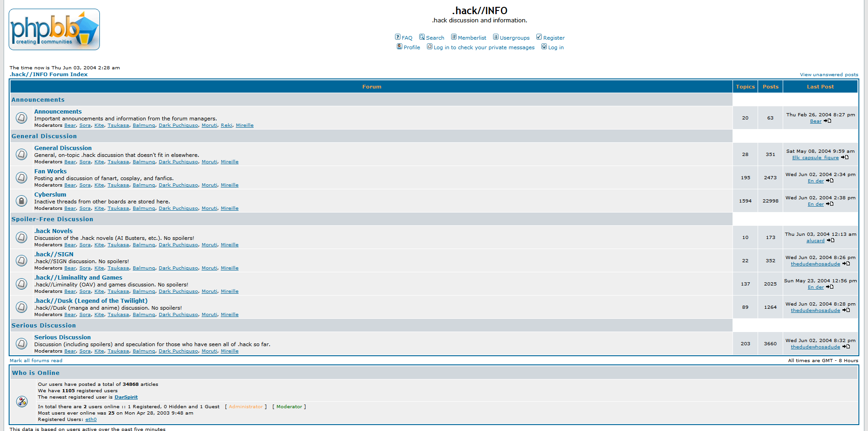Open General Discussion category heading
Screen dimensions: 868x431
tap(44, 136)
